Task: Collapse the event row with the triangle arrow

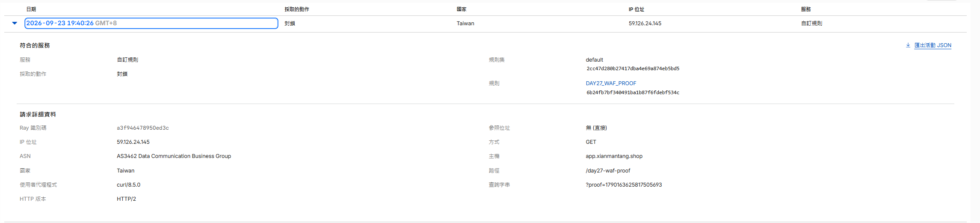Action: [15, 23]
